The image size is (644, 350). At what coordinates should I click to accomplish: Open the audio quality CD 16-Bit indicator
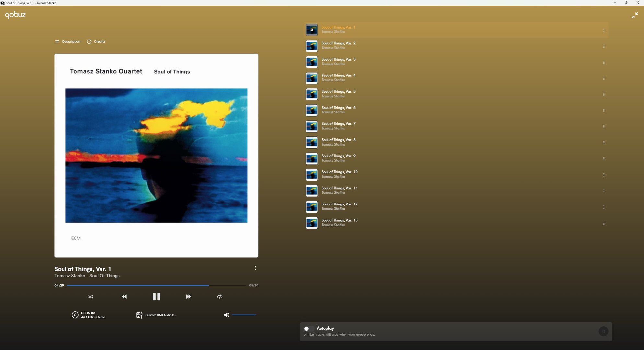coord(88,315)
